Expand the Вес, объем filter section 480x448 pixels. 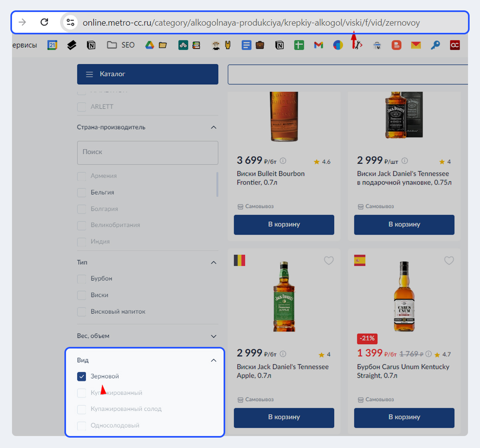(214, 336)
